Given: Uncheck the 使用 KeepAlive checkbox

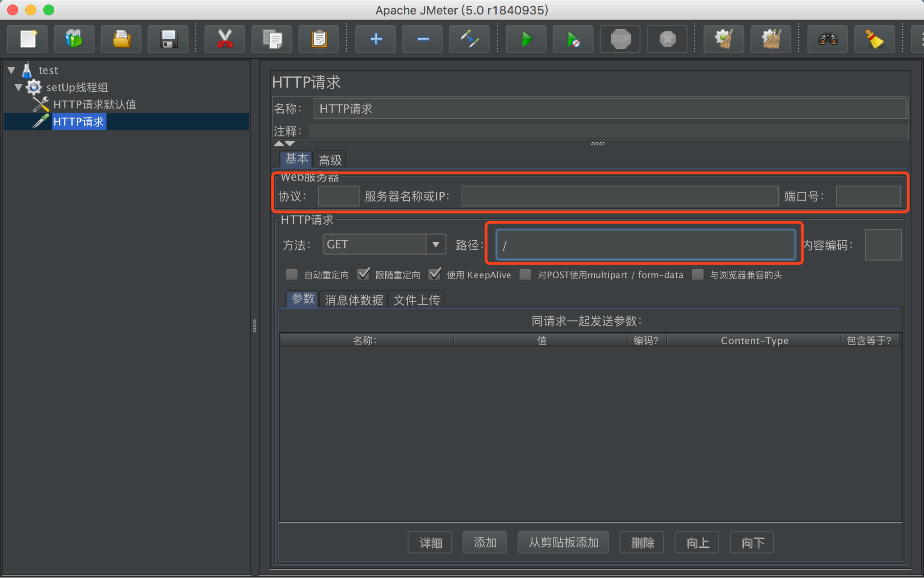Looking at the screenshot, I should pos(434,275).
